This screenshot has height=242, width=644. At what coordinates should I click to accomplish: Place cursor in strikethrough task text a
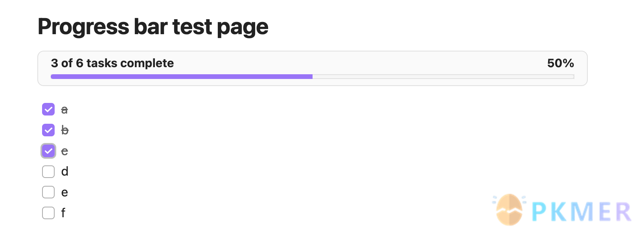tap(64, 110)
